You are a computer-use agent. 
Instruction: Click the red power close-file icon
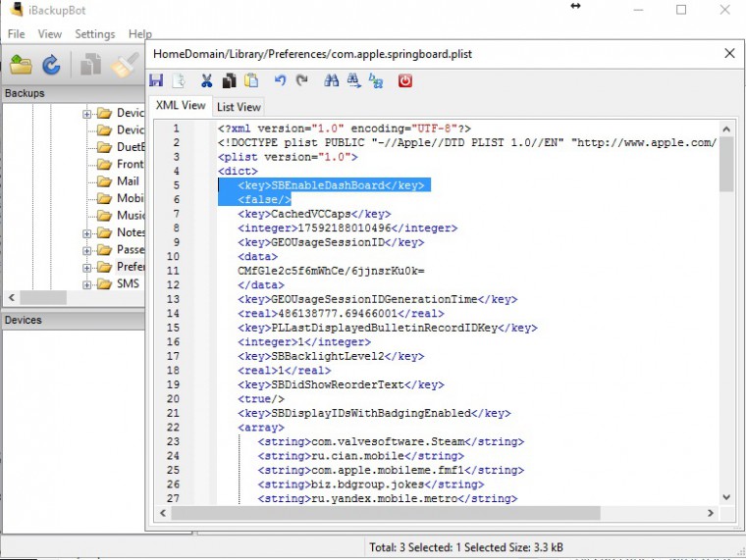coord(405,81)
